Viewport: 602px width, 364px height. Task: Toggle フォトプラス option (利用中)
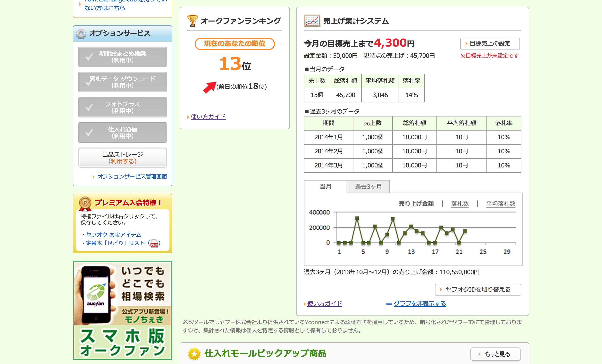click(122, 107)
